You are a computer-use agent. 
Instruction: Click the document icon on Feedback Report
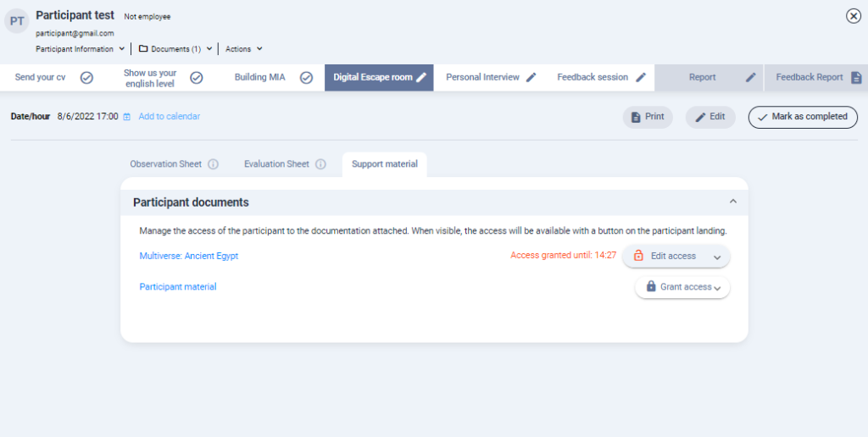click(x=856, y=77)
